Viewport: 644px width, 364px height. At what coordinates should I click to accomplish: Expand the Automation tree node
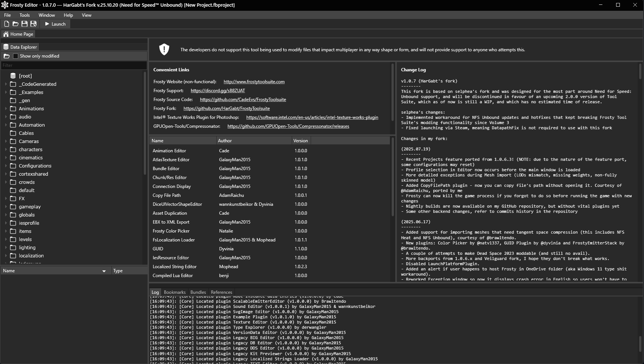(6, 125)
